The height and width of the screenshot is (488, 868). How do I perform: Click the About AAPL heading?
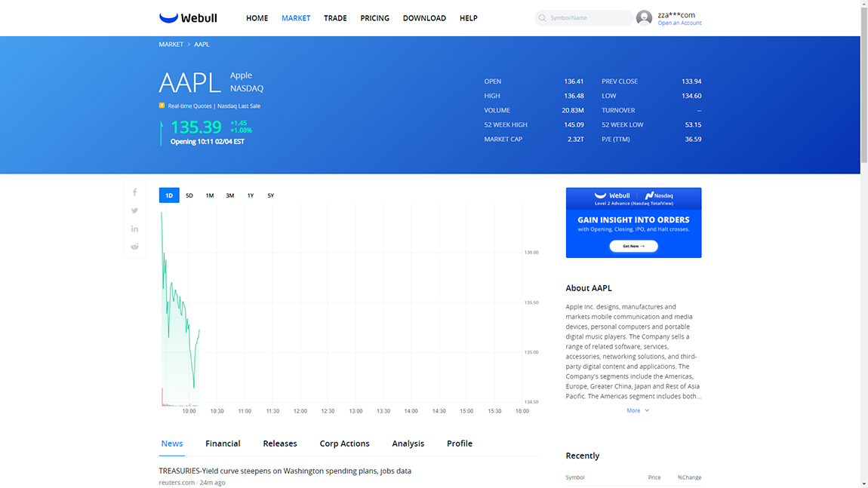point(589,288)
